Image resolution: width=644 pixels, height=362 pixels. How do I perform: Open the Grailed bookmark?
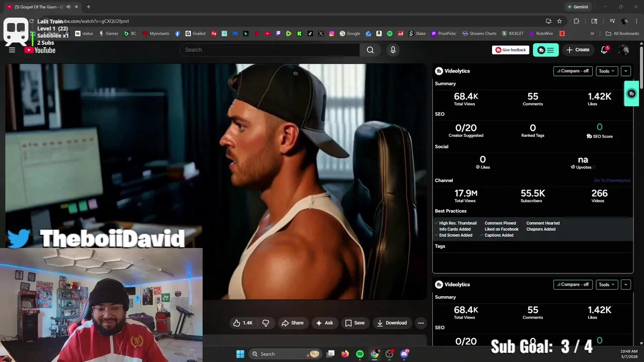click(x=195, y=34)
